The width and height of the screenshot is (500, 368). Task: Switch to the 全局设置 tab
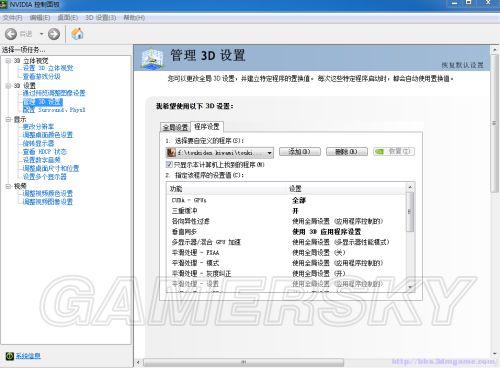point(175,127)
